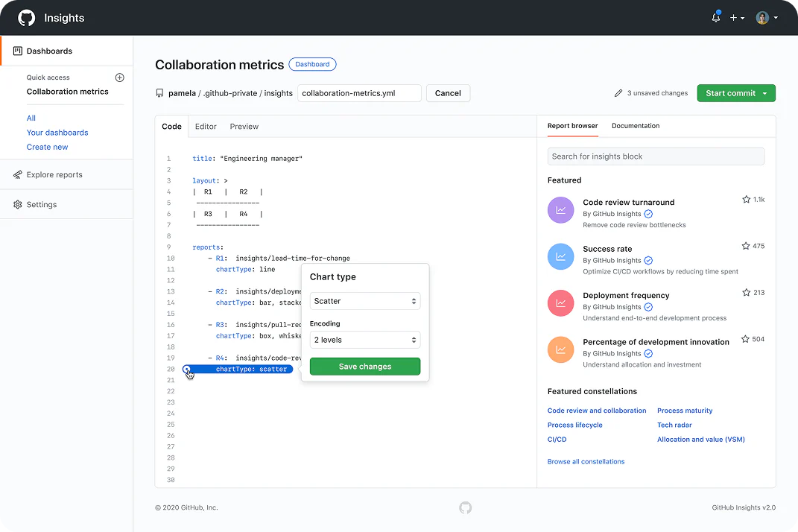Click the Code review turnaround chart icon

coord(561,210)
